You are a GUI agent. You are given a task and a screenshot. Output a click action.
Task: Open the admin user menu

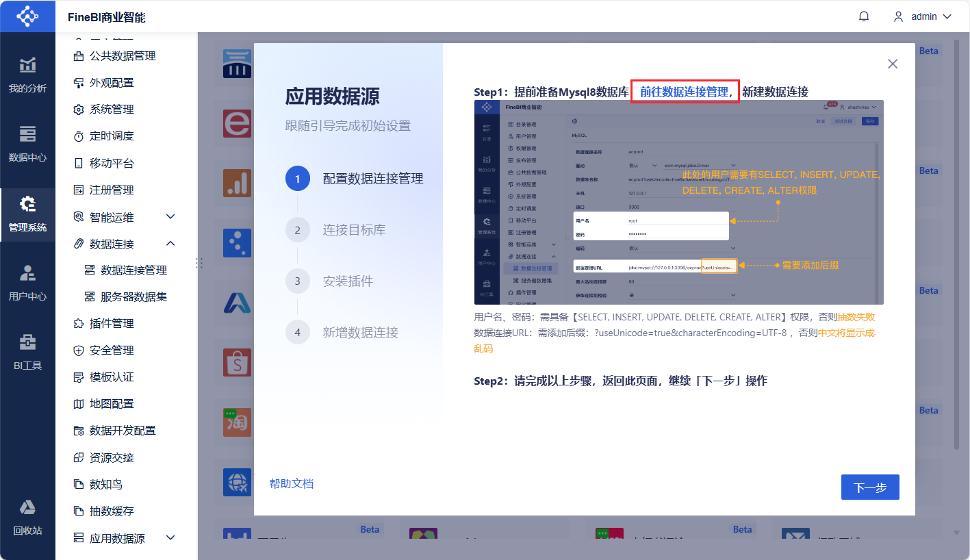923,16
